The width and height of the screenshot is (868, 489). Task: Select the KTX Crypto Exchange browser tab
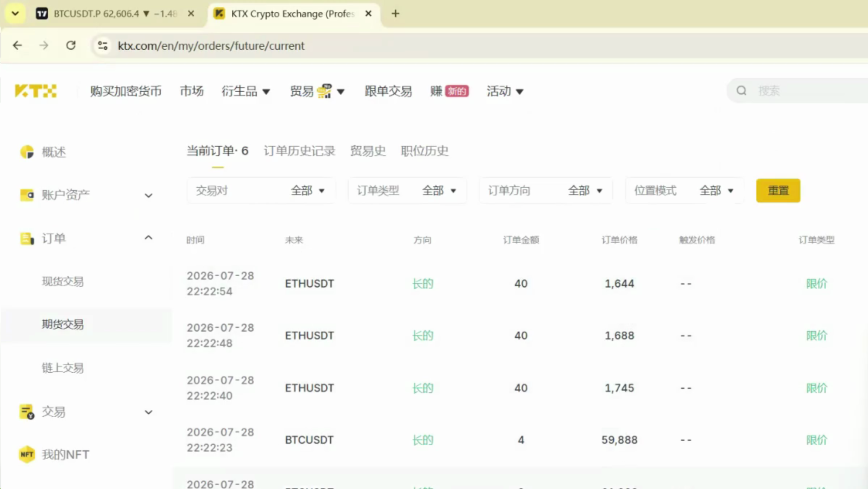(x=293, y=13)
